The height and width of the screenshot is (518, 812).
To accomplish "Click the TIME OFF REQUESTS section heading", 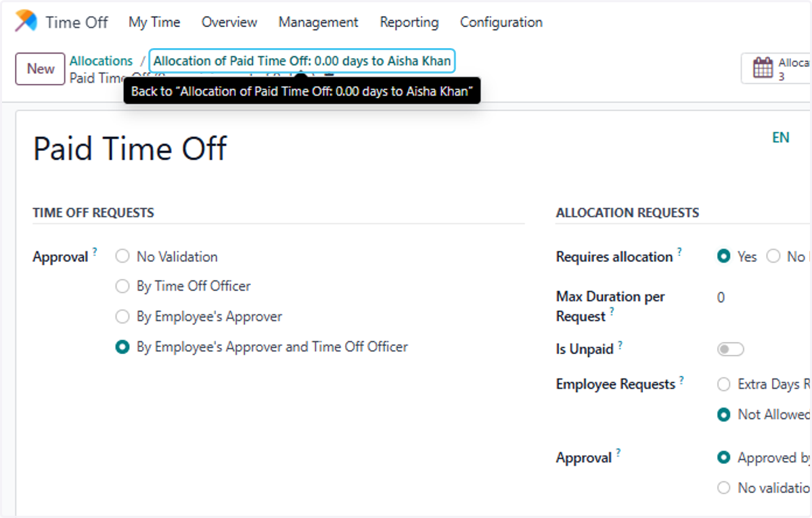I will [93, 213].
